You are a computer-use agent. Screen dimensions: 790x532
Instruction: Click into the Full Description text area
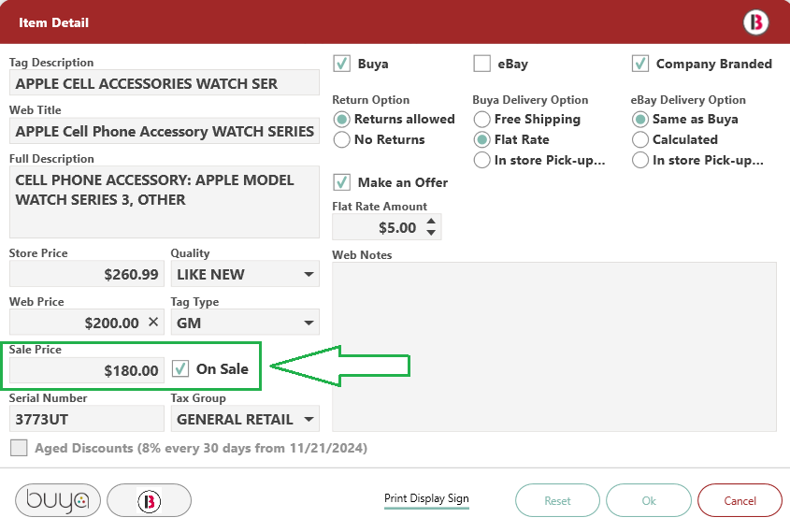click(x=165, y=202)
